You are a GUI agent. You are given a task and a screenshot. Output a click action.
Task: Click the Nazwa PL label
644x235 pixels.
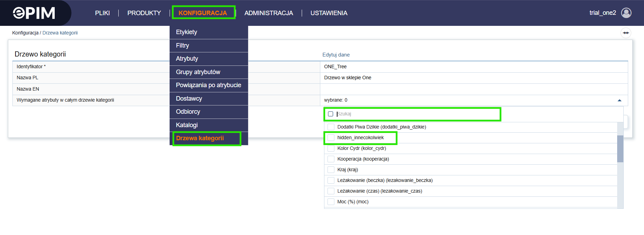[28, 78]
